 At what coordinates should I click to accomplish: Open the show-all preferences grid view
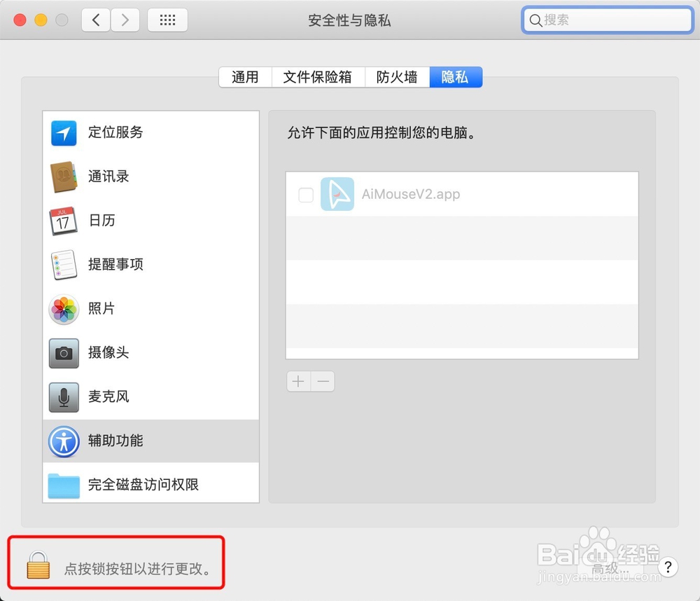pyautogui.click(x=167, y=20)
